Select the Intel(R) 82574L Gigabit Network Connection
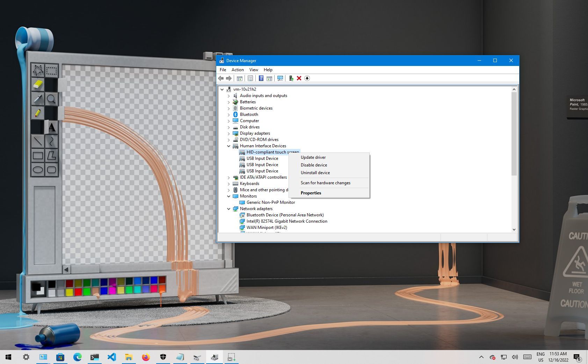The image size is (588, 364). point(286,221)
